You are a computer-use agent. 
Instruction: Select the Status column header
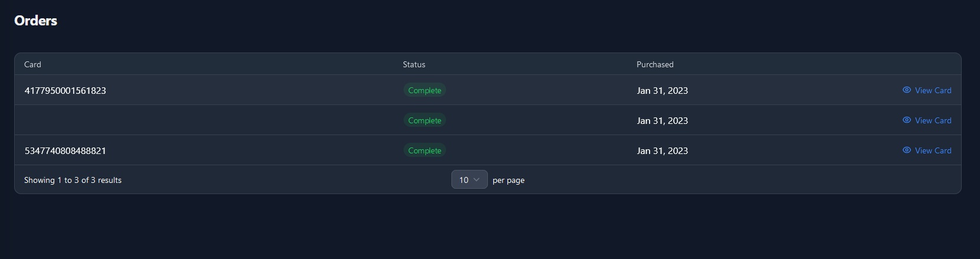[414, 64]
